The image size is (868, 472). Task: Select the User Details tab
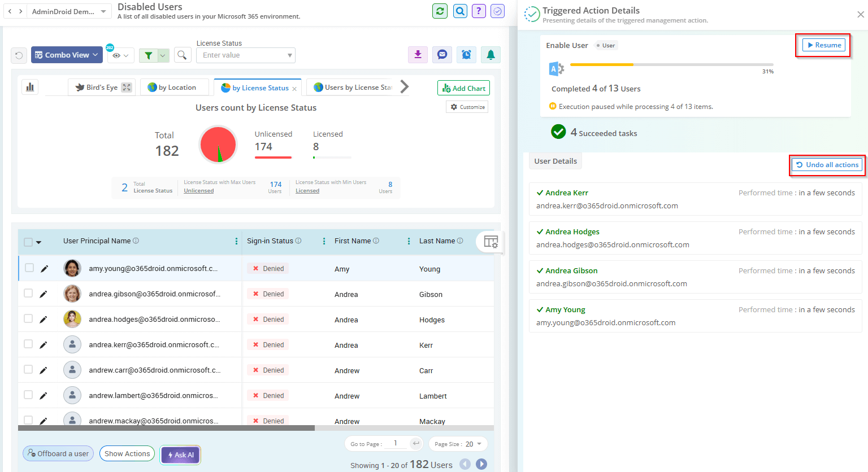point(555,161)
